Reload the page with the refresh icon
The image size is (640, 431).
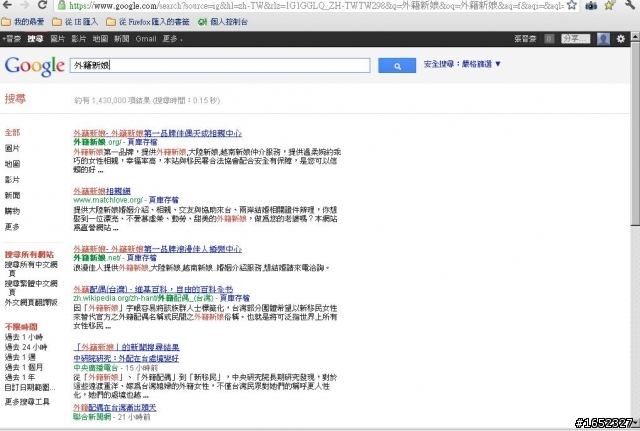pos(42,5)
